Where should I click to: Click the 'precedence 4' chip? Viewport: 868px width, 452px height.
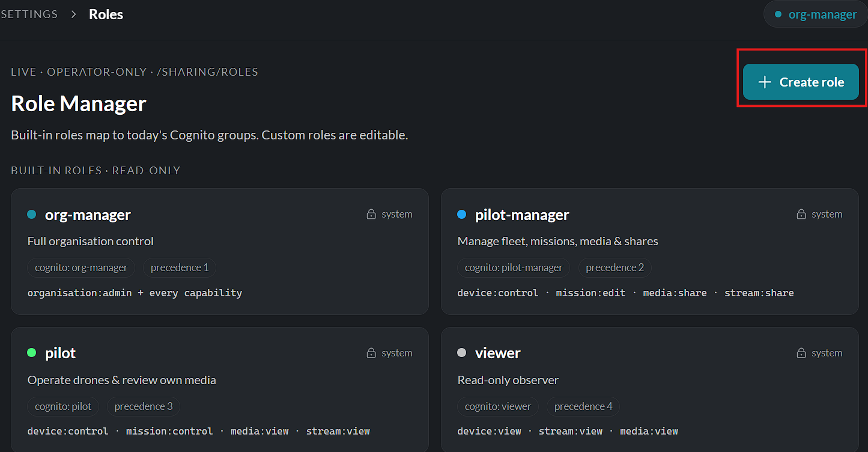[x=583, y=406]
